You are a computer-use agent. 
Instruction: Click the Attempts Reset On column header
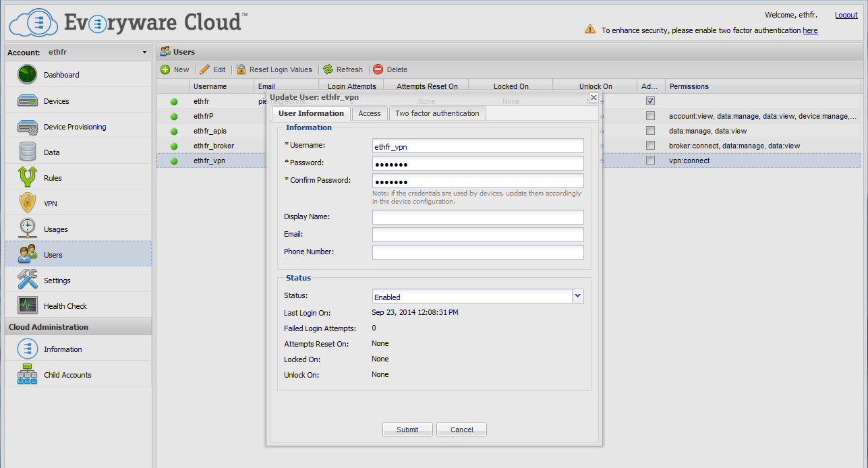(x=426, y=86)
